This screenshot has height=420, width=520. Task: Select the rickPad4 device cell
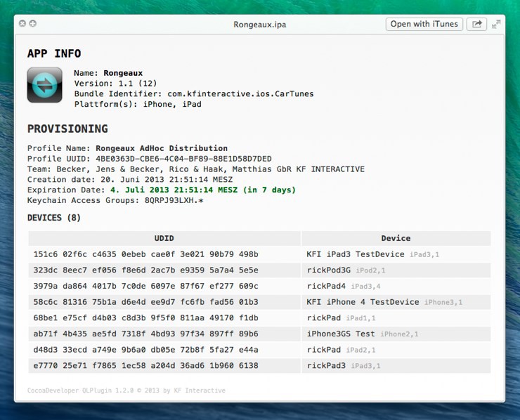coord(327,286)
